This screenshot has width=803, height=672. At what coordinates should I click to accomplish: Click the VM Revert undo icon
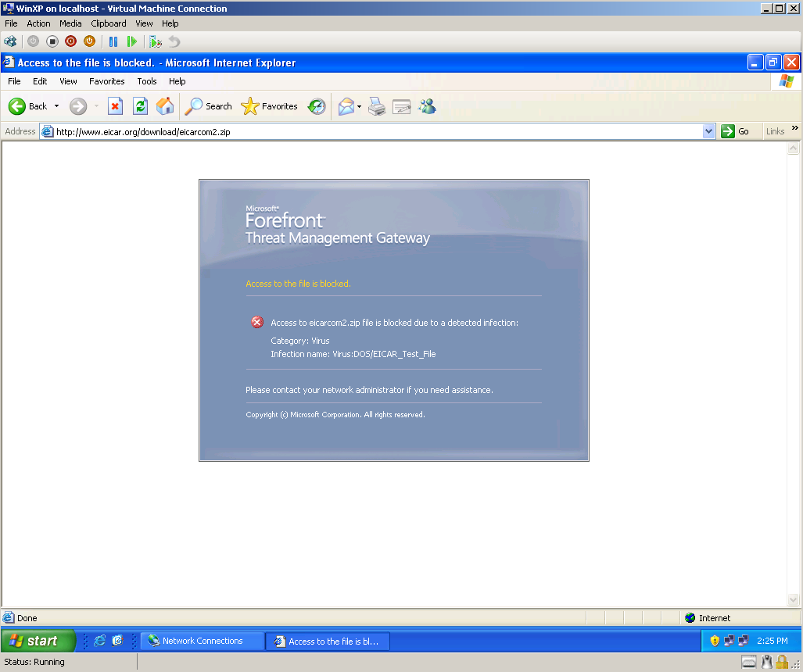174,41
